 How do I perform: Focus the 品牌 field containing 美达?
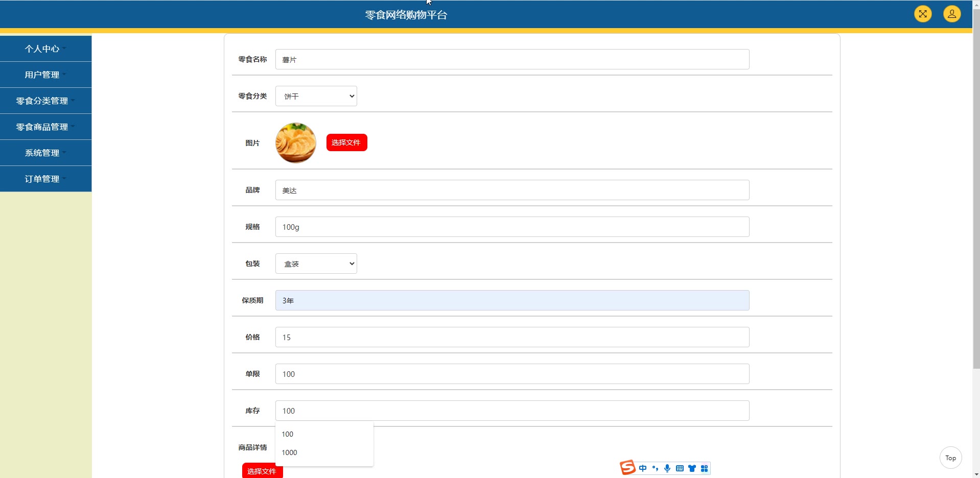point(512,190)
